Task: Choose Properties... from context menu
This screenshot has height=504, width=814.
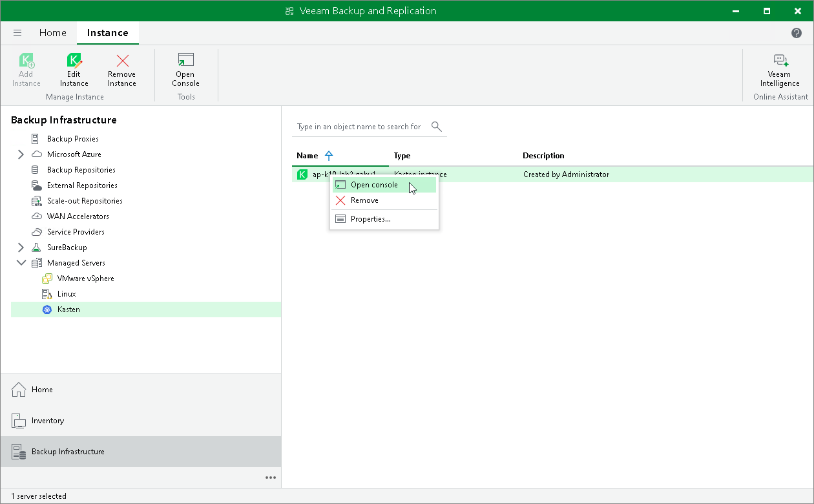Action: (384, 219)
